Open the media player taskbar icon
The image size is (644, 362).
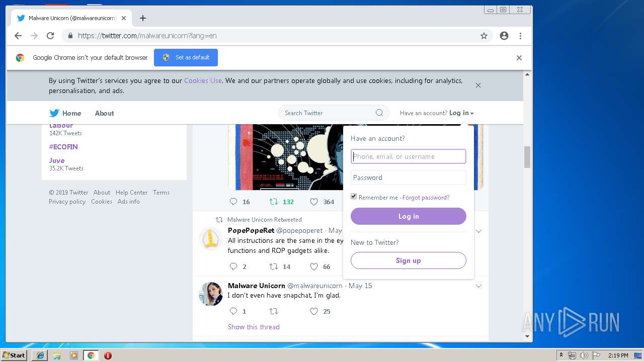tap(74, 355)
